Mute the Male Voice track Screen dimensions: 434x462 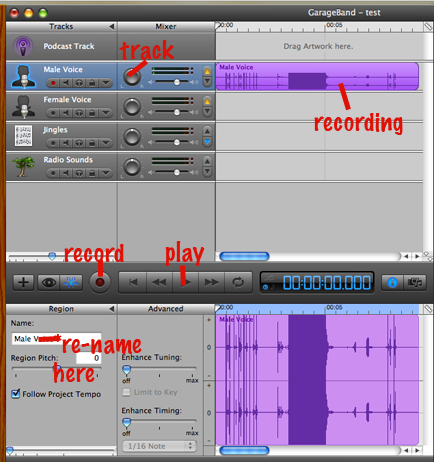pyautogui.click(x=66, y=83)
